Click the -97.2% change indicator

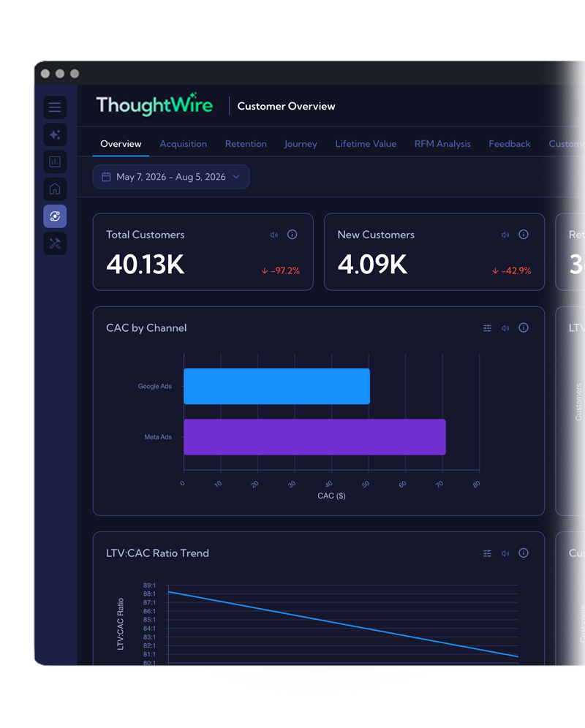[x=281, y=270]
